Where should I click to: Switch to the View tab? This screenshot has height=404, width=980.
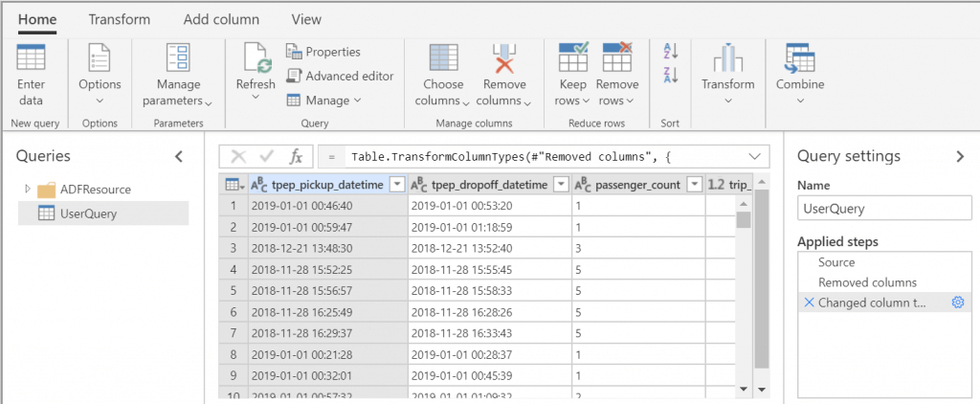(x=306, y=19)
